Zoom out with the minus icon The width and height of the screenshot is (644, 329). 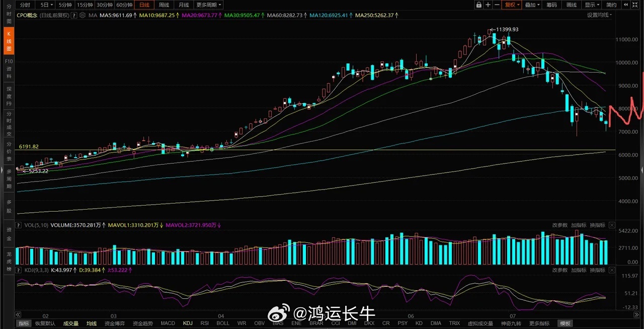(x=497, y=5)
